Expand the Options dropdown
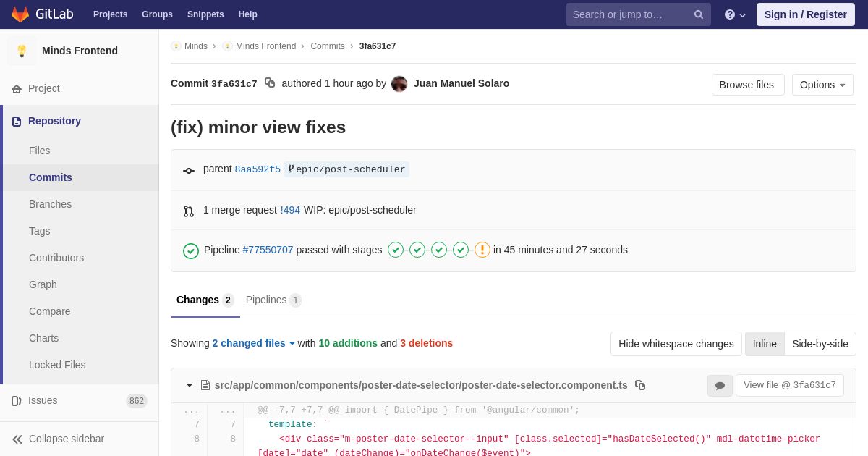 click(822, 85)
